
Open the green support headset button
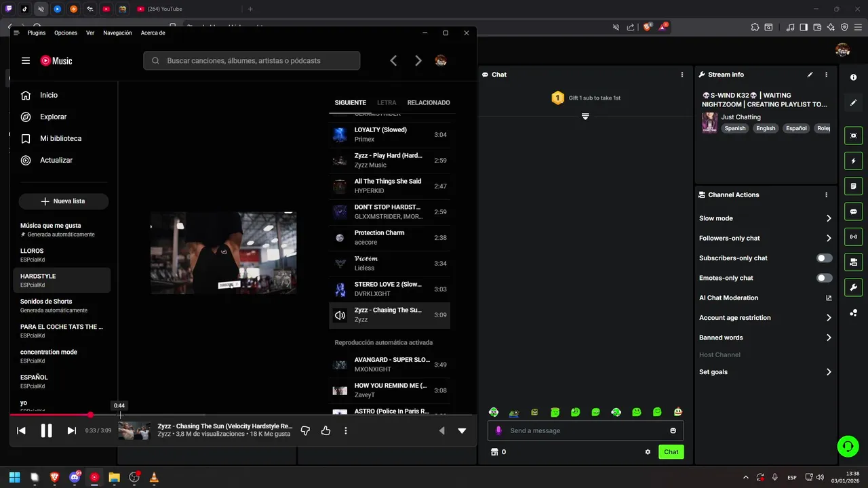pos(848,445)
